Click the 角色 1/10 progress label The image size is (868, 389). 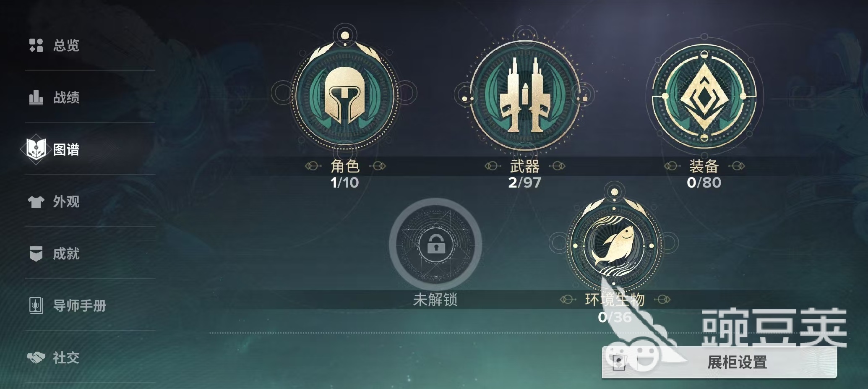(344, 183)
